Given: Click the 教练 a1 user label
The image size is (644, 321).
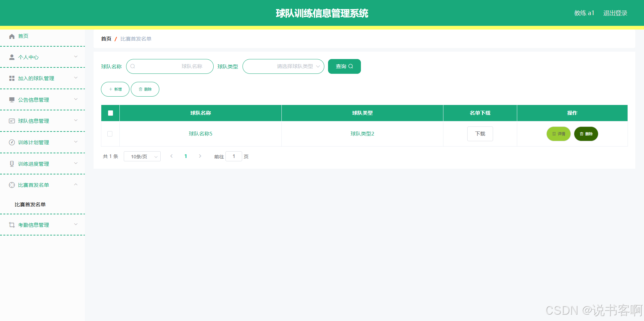Looking at the screenshot, I should 584,13.
